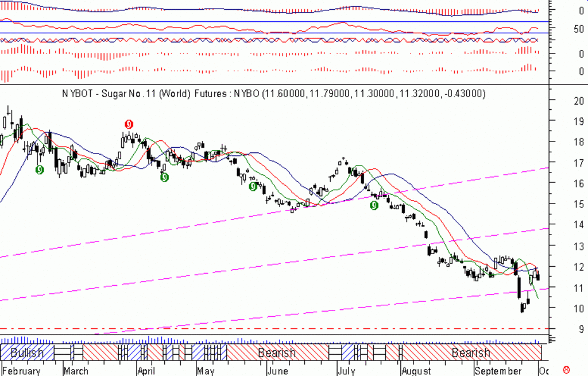Select the April month label
The height and width of the screenshot is (376, 588).
146,371
